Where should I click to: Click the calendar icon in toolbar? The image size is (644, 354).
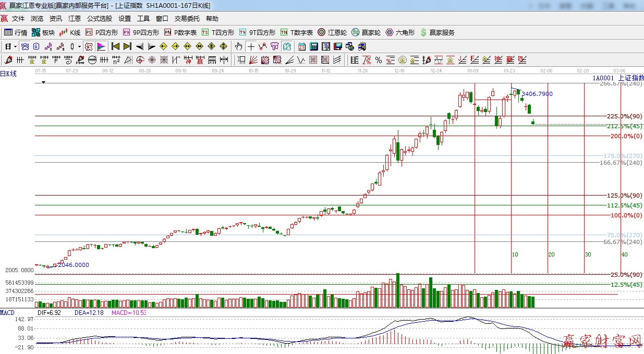tap(302, 46)
